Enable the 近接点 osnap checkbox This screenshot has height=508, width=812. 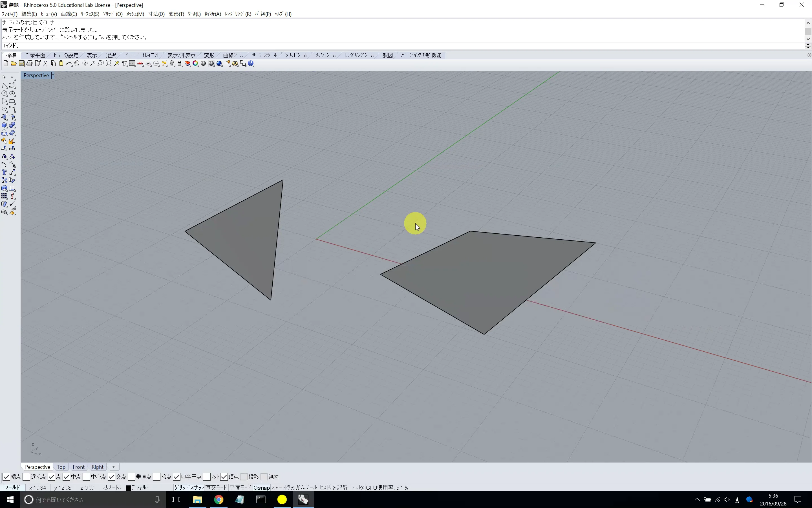click(x=26, y=476)
